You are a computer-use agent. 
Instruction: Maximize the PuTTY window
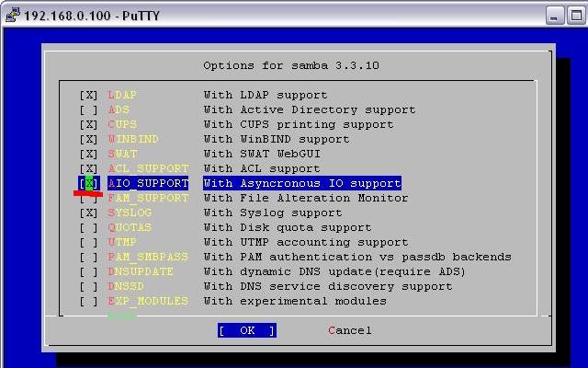576,16
